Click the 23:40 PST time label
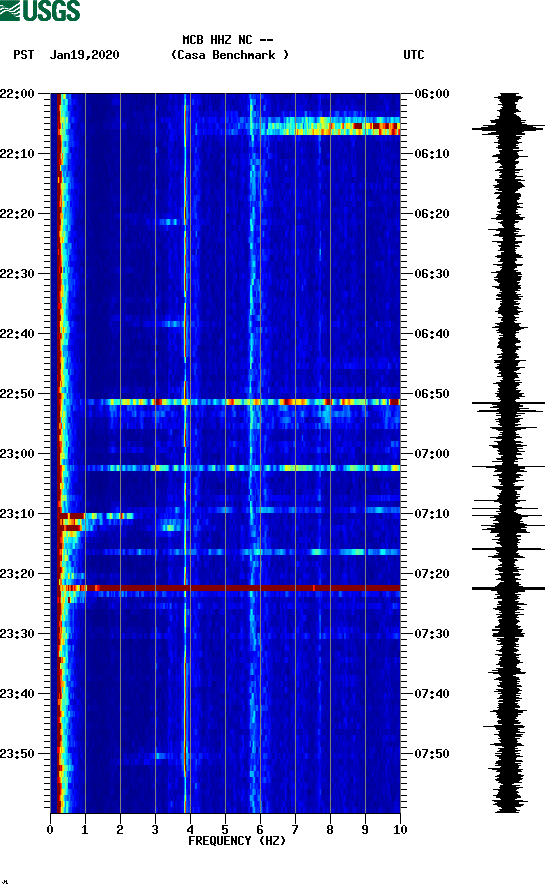The width and height of the screenshot is (552, 893). coord(18,694)
